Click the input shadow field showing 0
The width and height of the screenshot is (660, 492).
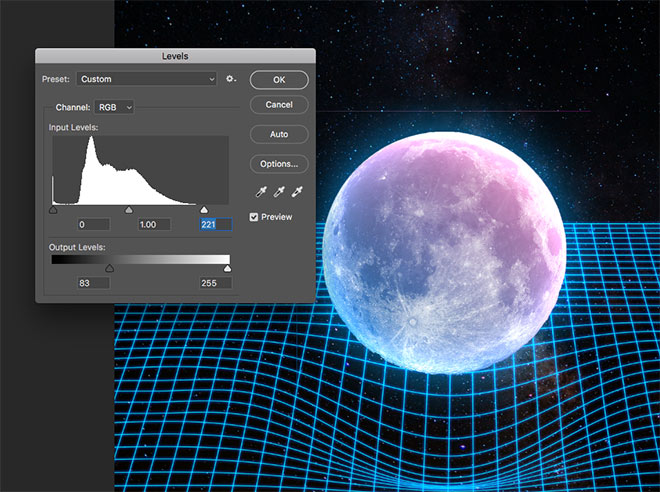pos(93,224)
